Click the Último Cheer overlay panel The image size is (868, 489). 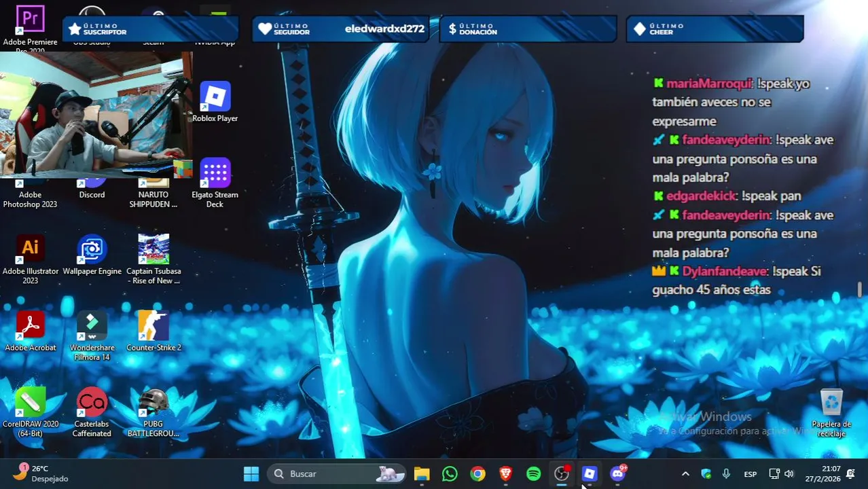click(715, 29)
